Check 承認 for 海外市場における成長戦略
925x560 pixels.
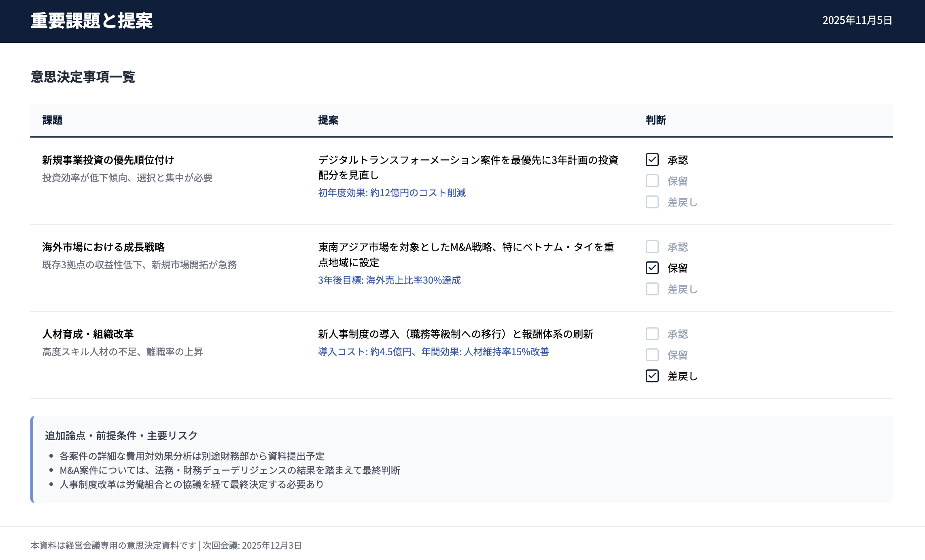pyautogui.click(x=652, y=247)
